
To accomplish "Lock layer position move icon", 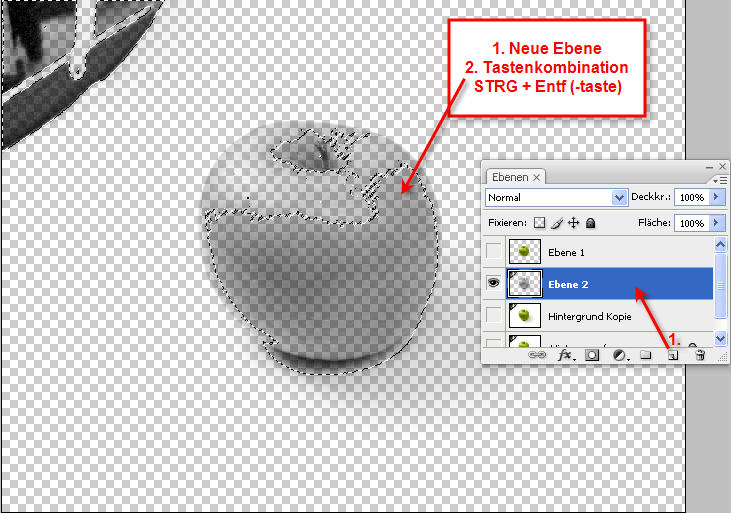I will click(x=574, y=223).
